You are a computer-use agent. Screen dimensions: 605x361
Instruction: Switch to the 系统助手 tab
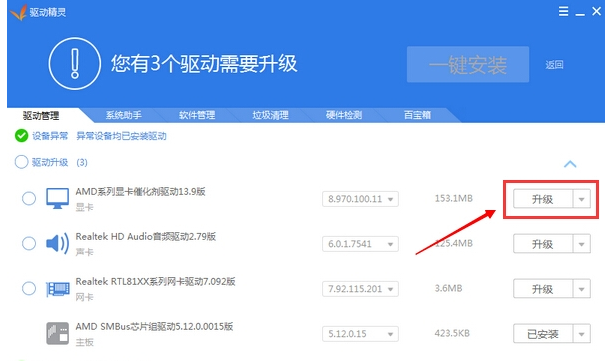tap(123, 115)
